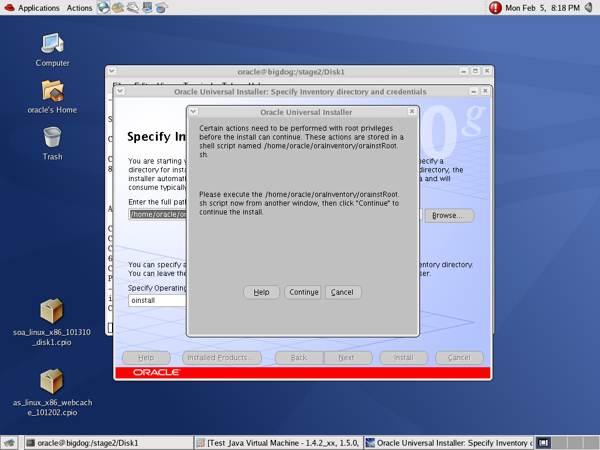Click the show desktop taskbar icon

[9, 443]
